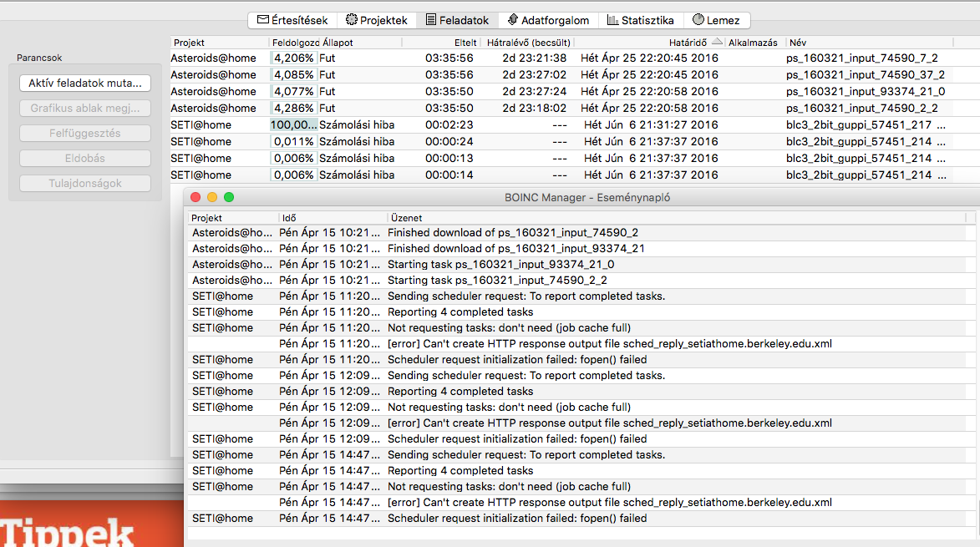
Task: Sort tasks by the Projekt column header
Action: point(220,43)
